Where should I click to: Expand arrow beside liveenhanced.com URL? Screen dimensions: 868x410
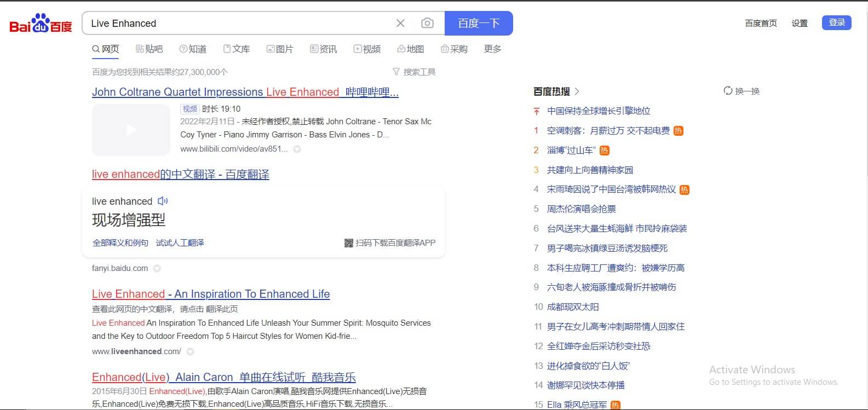click(190, 351)
